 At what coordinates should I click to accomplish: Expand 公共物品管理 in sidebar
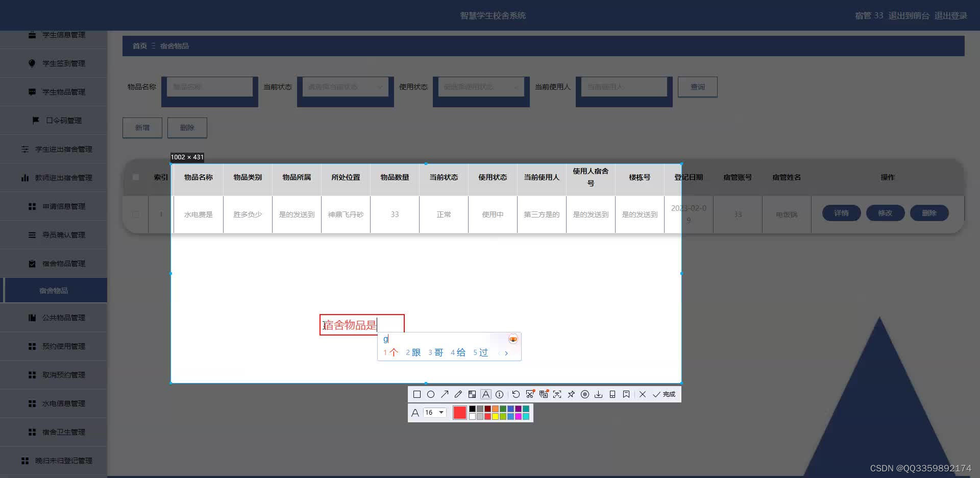coord(54,318)
